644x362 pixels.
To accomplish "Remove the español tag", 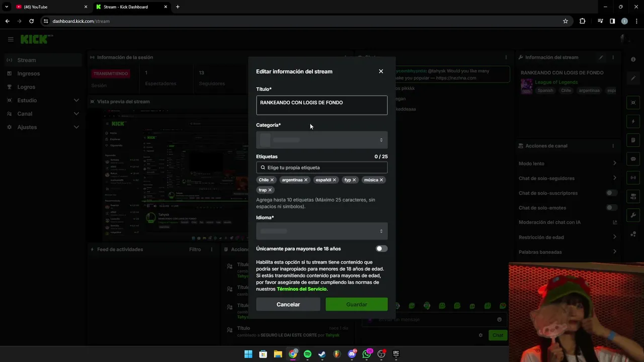I will tap(335, 180).
